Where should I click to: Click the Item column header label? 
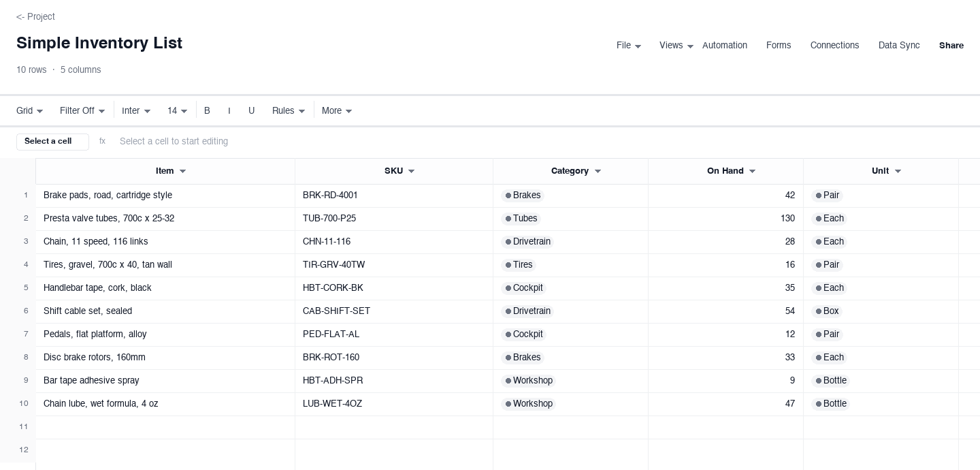click(165, 171)
